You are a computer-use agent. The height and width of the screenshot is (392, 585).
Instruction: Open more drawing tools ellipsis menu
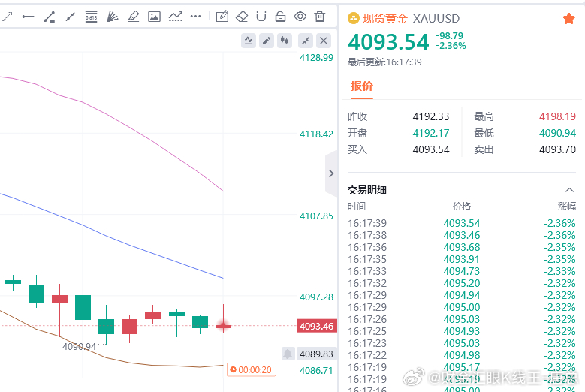click(x=195, y=17)
